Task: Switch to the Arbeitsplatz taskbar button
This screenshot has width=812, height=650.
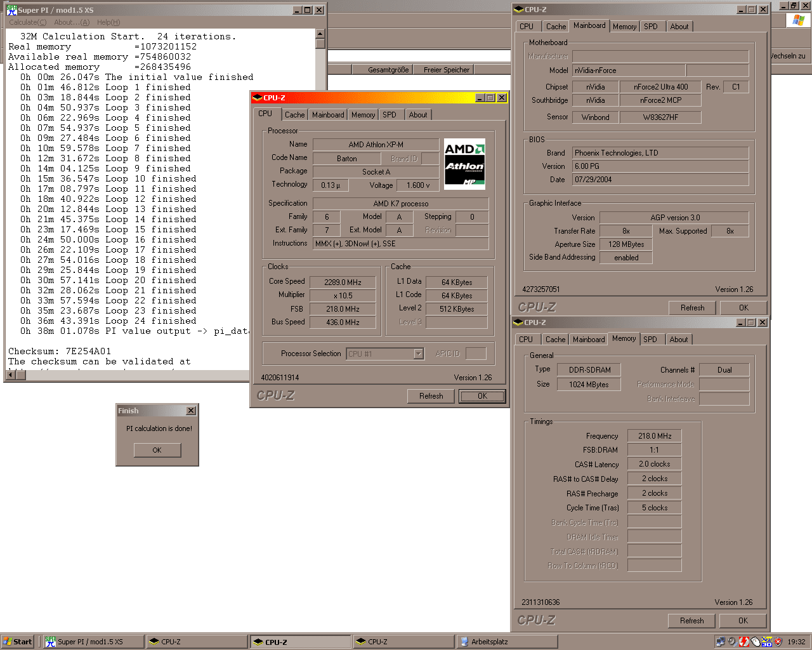Action: point(507,642)
